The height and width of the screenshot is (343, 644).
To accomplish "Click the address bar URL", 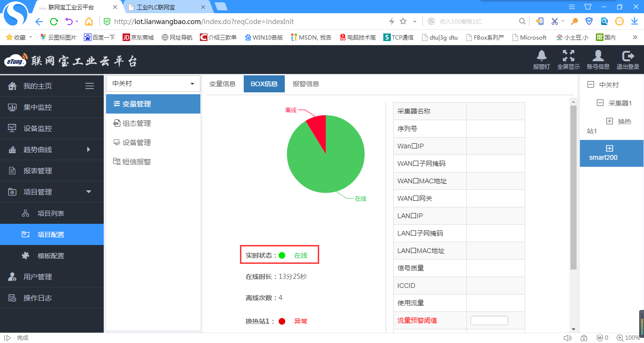I will click(x=204, y=22).
